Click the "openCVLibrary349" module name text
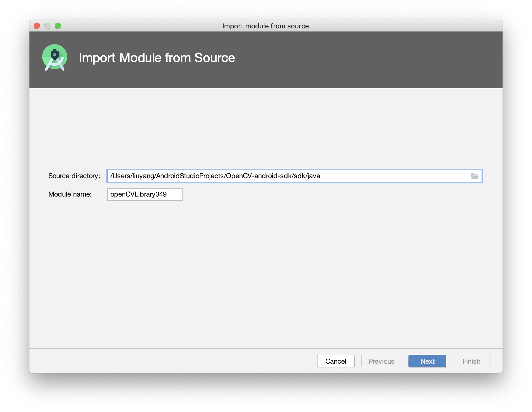 (x=139, y=194)
